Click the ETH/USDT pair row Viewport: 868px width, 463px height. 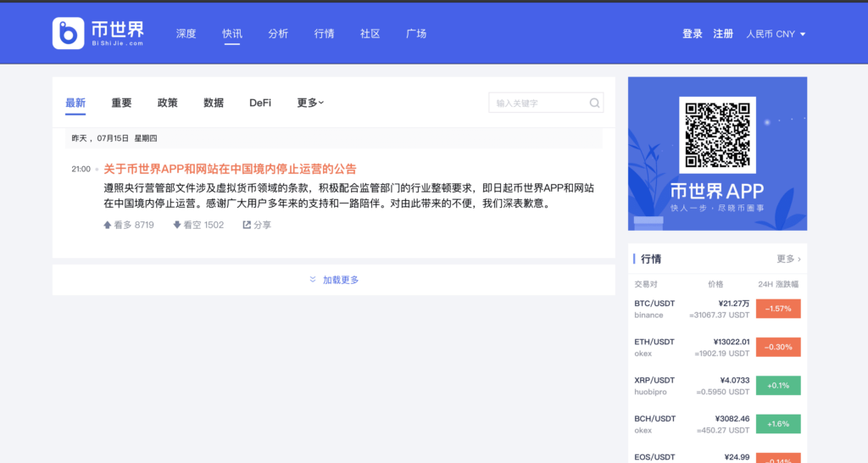click(x=717, y=348)
